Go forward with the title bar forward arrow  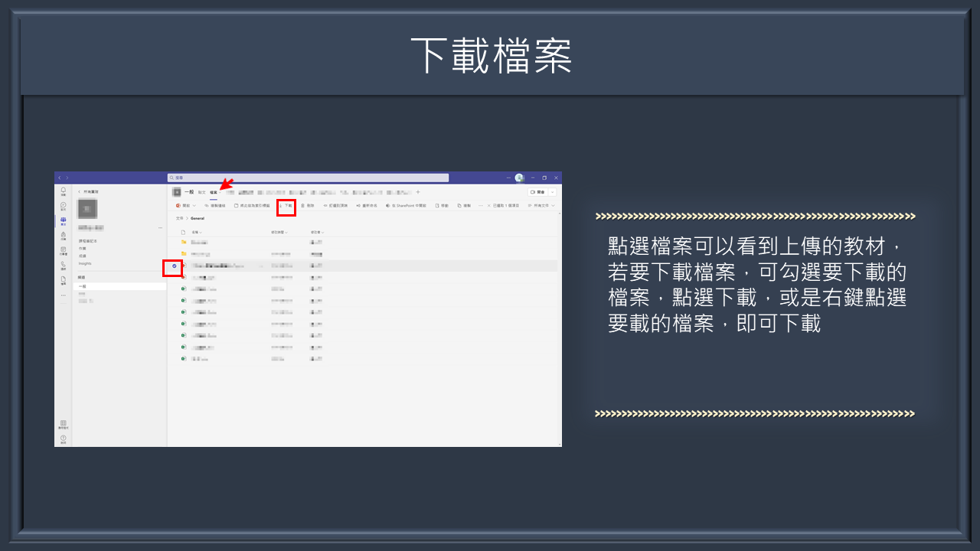pyautogui.click(x=67, y=178)
